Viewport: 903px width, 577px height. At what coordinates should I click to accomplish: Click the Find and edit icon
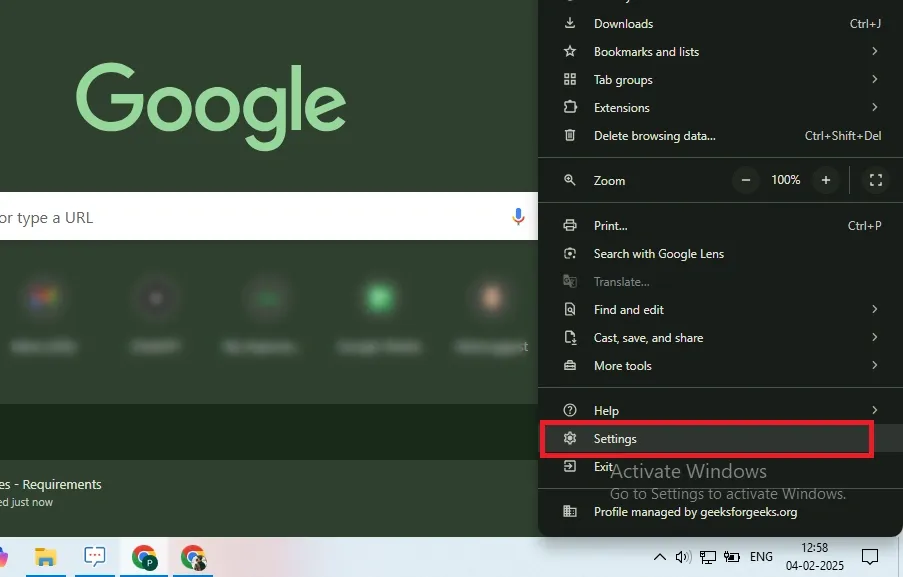pyautogui.click(x=570, y=309)
